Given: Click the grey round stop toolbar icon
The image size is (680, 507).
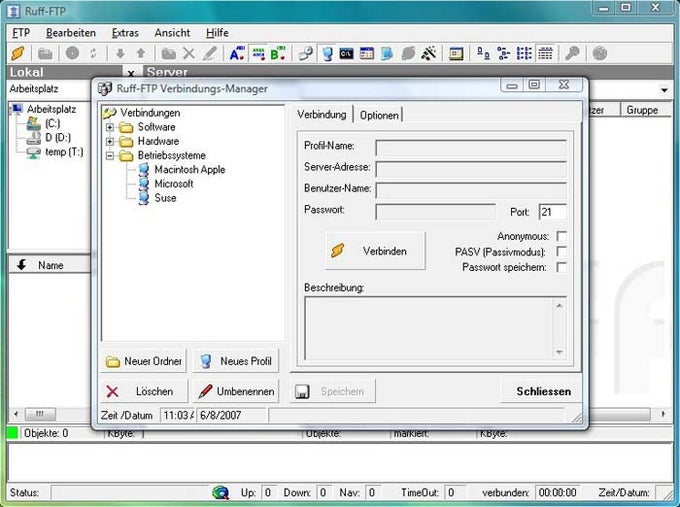Looking at the screenshot, I should pos(72,53).
